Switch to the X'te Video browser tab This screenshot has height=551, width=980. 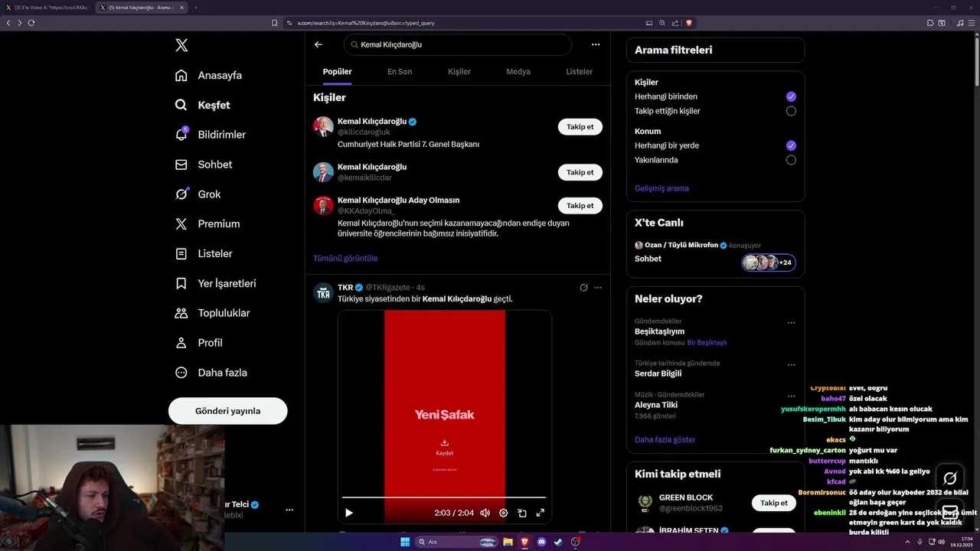pos(47,8)
